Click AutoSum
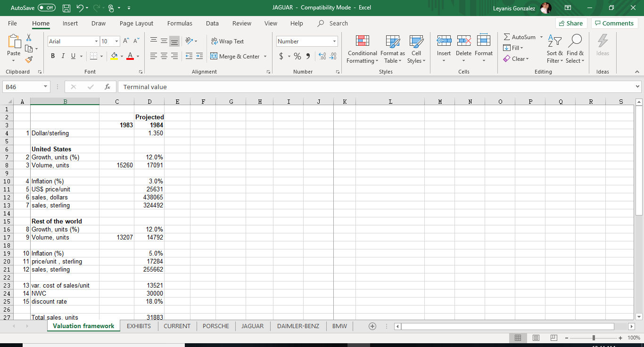Image resolution: width=644 pixels, height=347 pixels. tap(520, 37)
